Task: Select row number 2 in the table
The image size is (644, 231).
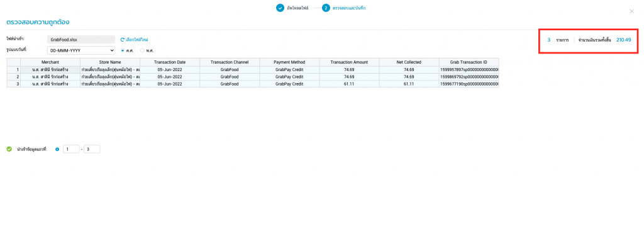Action: [x=14, y=77]
